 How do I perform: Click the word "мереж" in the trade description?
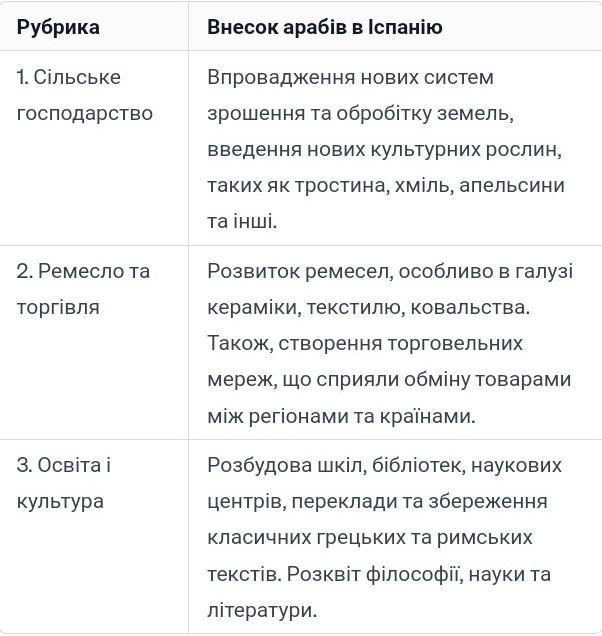coord(235,379)
